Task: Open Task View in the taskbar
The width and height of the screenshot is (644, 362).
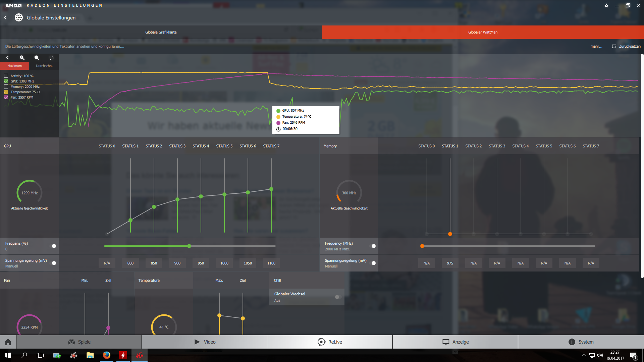Action: pos(40,355)
